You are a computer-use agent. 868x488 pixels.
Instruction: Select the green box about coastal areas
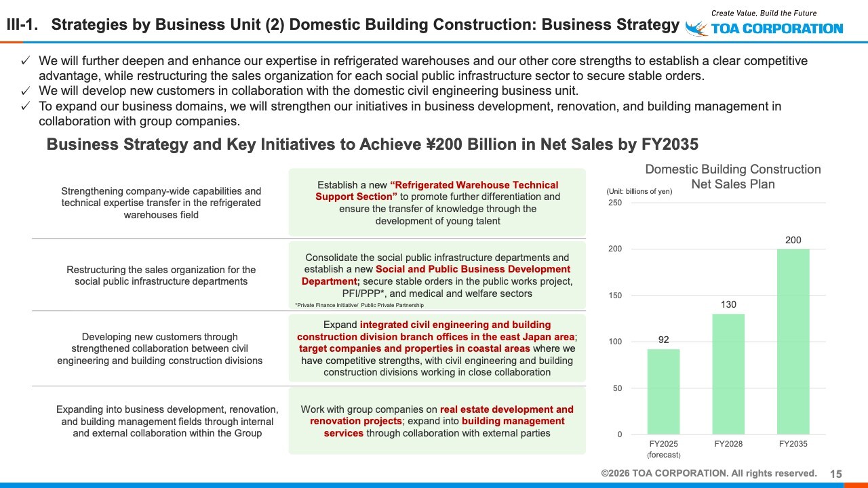click(x=437, y=348)
